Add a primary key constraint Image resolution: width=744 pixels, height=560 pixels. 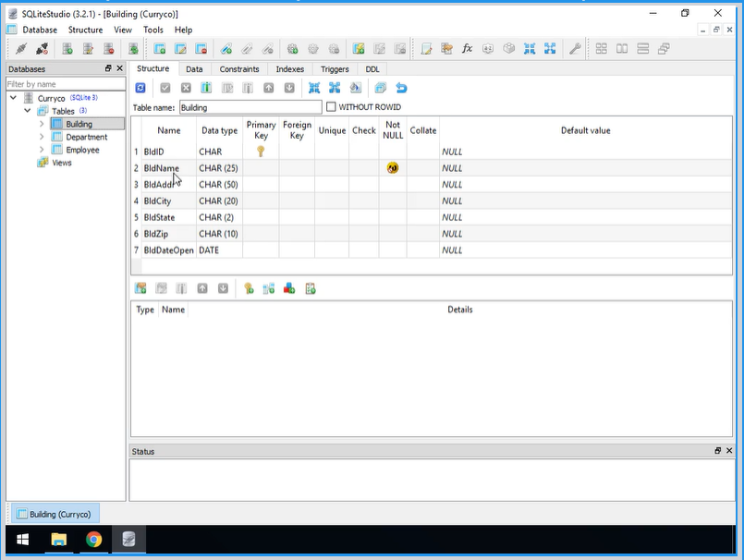pyautogui.click(x=250, y=287)
